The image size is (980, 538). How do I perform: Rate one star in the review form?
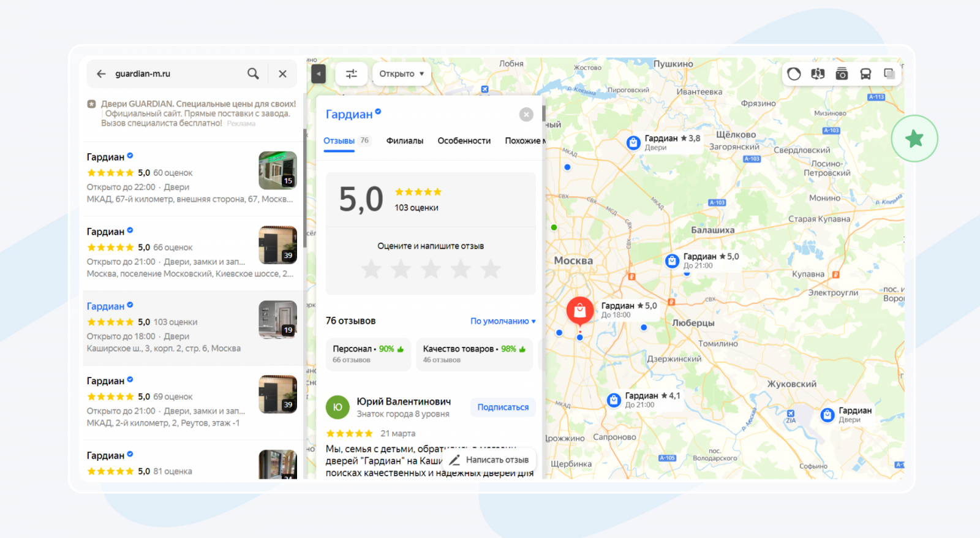(371, 269)
